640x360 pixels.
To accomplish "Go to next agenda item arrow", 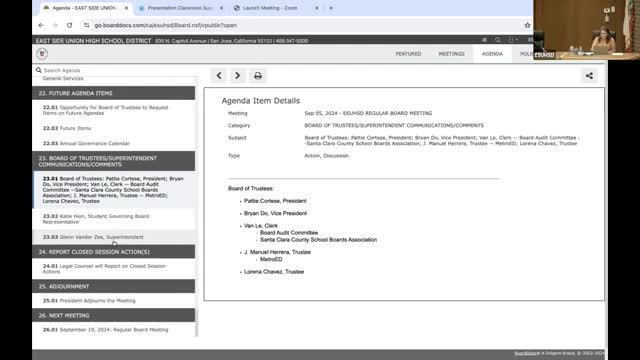I will [238, 76].
